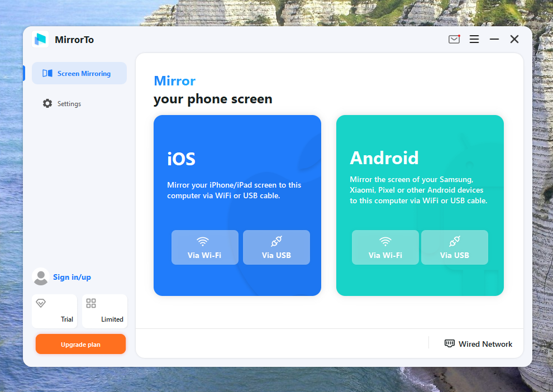Close the MirrorTo window

(514, 39)
